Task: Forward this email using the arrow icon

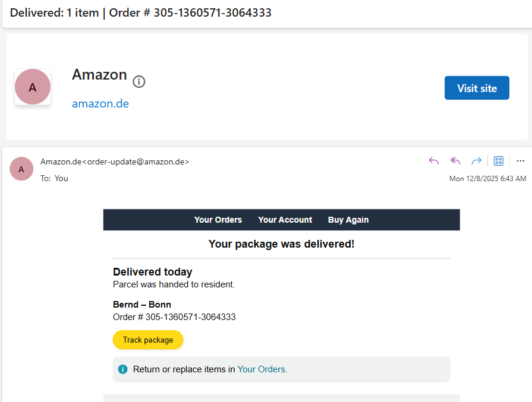Action: coord(476,161)
